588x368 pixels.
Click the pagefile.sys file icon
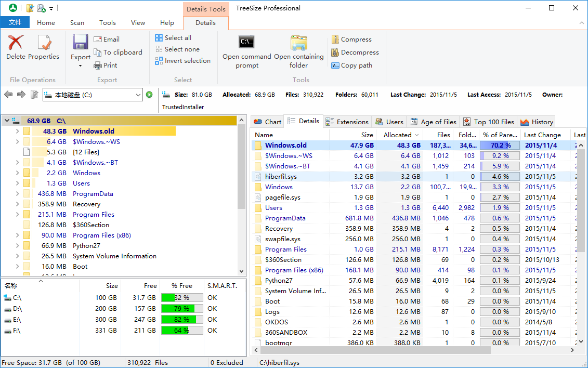pos(258,198)
